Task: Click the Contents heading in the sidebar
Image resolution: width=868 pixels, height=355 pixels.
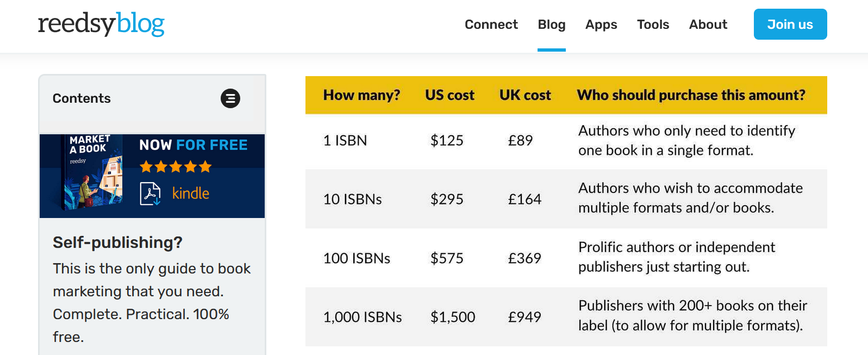Action: [x=82, y=98]
